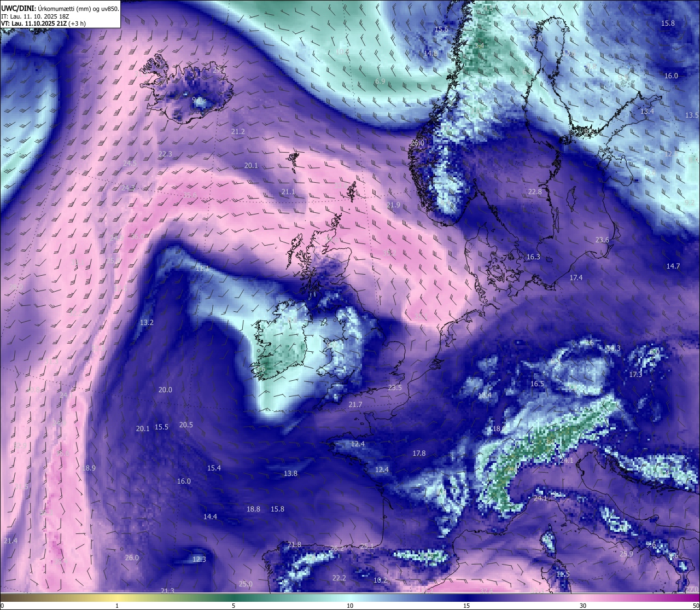
Task: Click the 21.2 value southeast of Iceland
Action: 238,132
